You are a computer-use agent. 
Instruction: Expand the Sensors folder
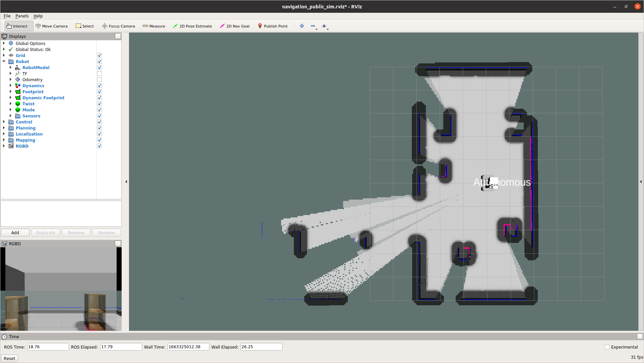coord(10,116)
